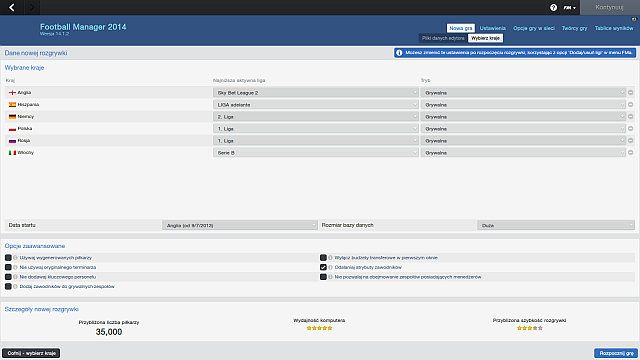
Task: Click the Rosja flag icon
Action: pyautogui.click(x=12, y=141)
